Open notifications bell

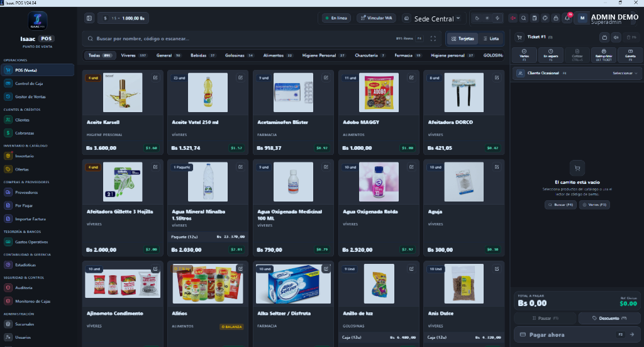(x=567, y=18)
